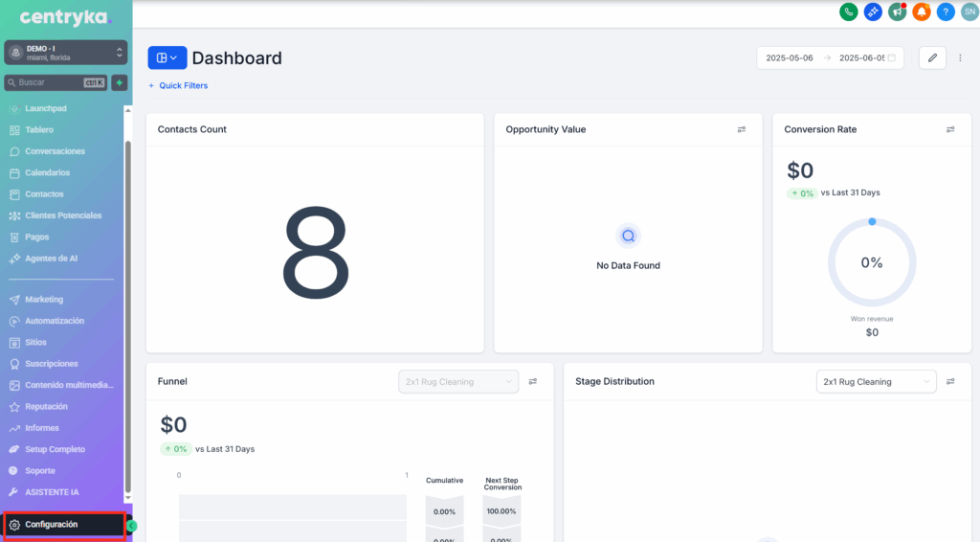Viewport: 980px width, 542px height.
Task: Open Funnel widget settings icon
Action: (x=533, y=381)
